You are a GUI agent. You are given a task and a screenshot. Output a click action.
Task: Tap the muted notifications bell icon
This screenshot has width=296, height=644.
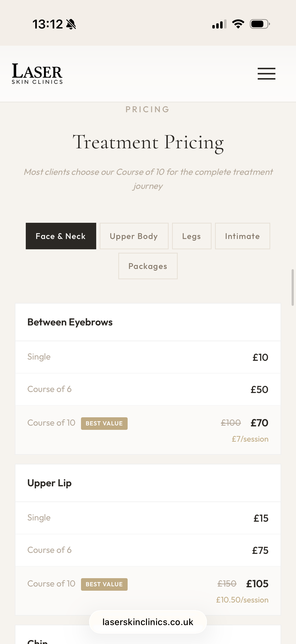(71, 24)
